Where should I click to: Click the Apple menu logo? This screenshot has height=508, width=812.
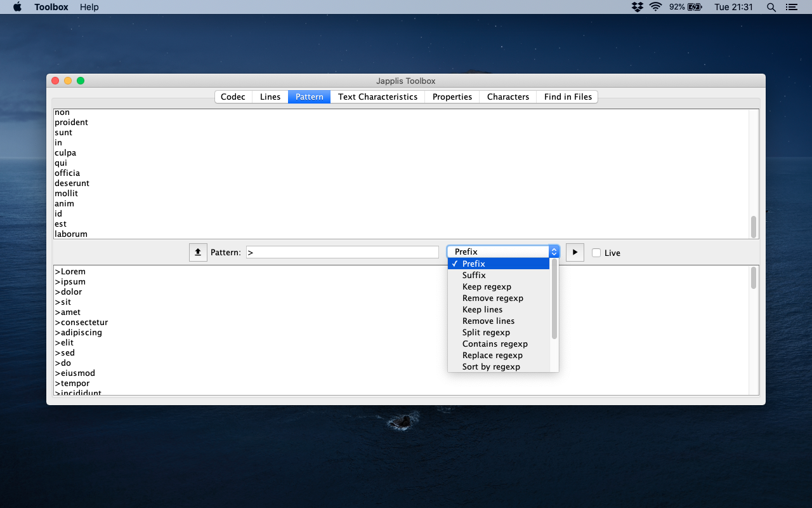click(17, 7)
